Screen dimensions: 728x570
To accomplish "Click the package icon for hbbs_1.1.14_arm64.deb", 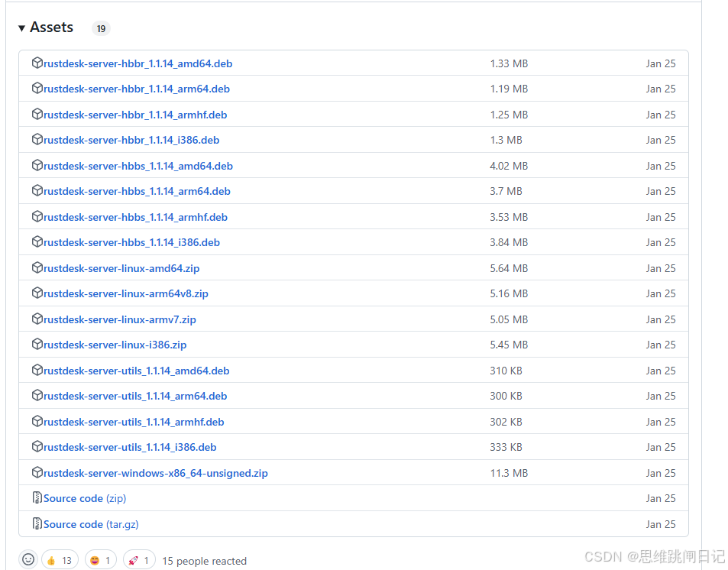I will coord(37,190).
